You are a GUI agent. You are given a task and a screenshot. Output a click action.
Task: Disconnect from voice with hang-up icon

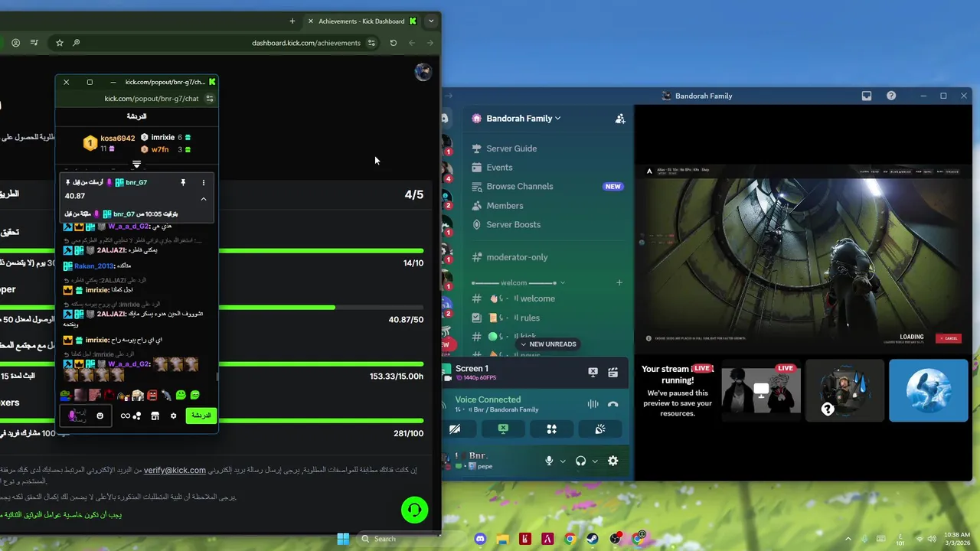point(612,404)
